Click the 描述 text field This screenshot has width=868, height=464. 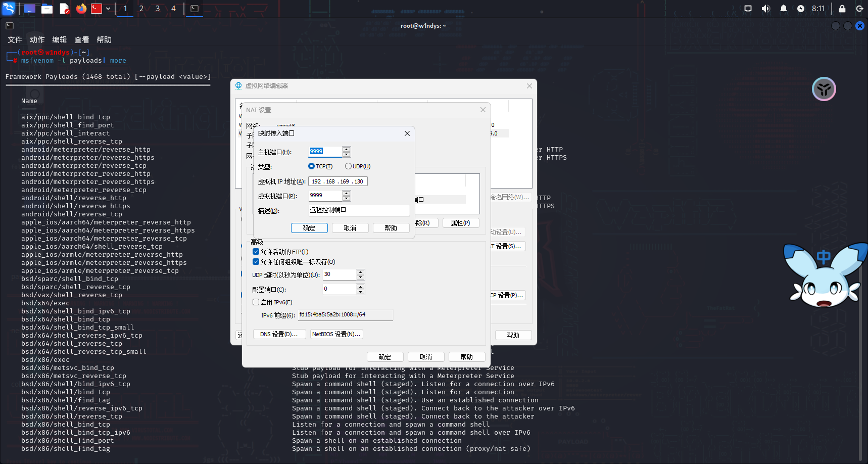[359, 210]
